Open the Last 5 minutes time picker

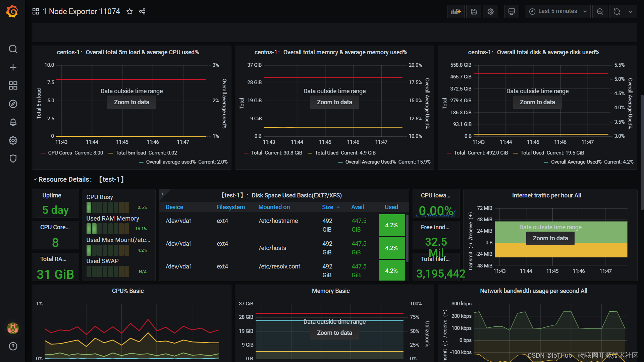(x=557, y=11)
